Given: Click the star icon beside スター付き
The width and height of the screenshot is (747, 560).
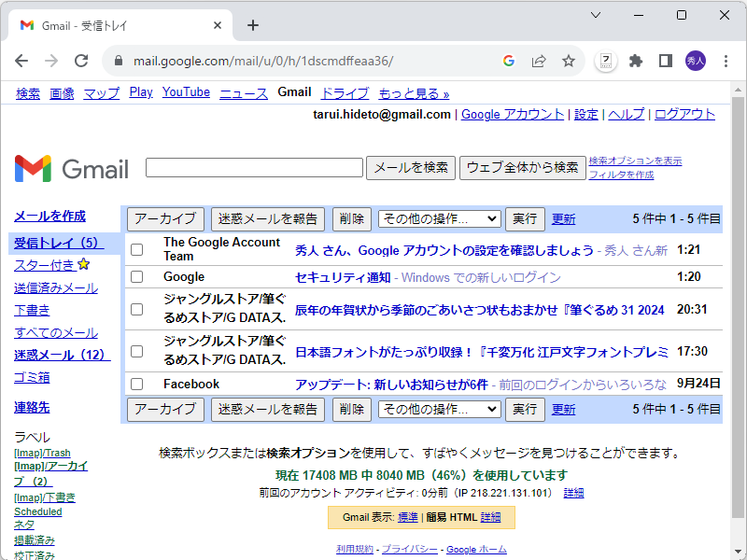Looking at the screenshot, I should coord(83,263).
